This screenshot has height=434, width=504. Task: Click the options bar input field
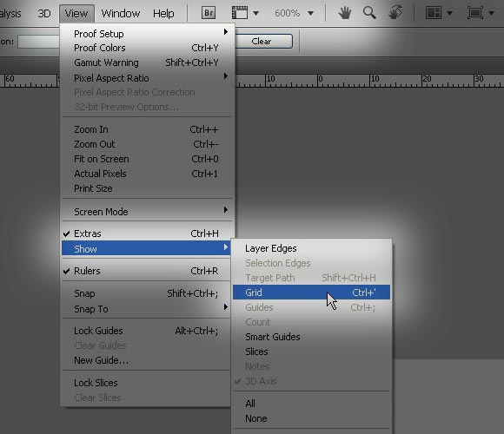pos(39,42)
